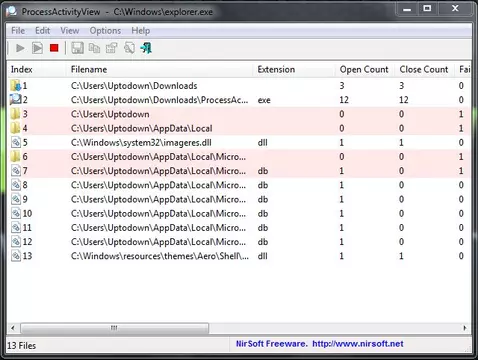Select the C:\Users\Uptodown filename in row 3
The image size is (478, 360).
110,114
